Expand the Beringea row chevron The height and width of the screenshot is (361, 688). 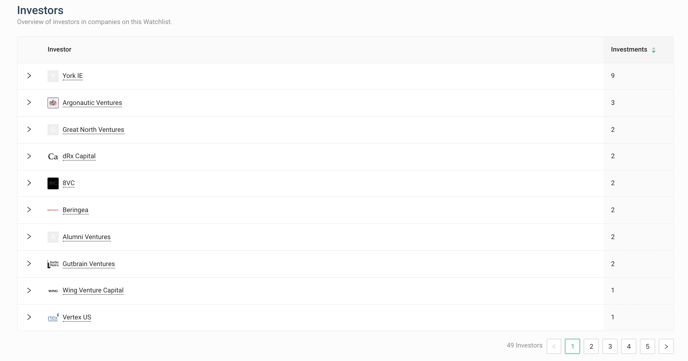coord(29,210)
